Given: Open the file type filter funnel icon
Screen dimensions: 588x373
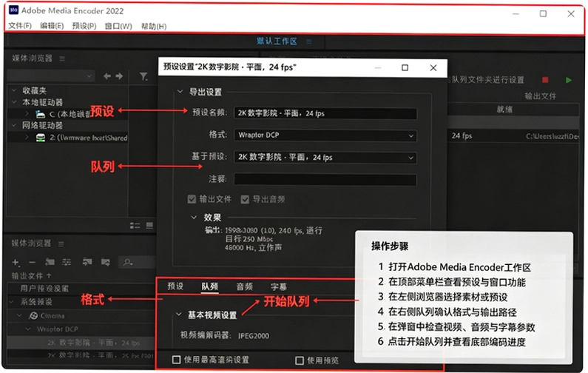Looking at the screenshot, I should point(143,76).
